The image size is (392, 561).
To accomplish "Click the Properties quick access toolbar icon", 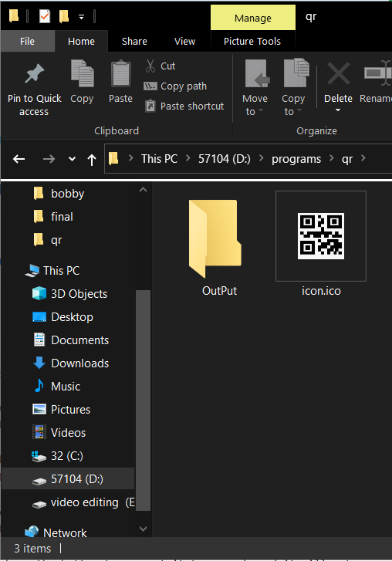I will [x=45, y=16].
